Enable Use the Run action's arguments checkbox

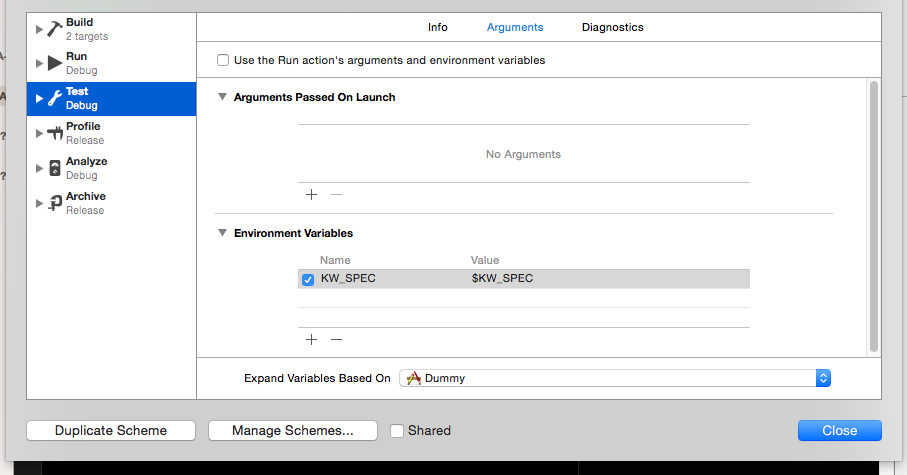223,60
